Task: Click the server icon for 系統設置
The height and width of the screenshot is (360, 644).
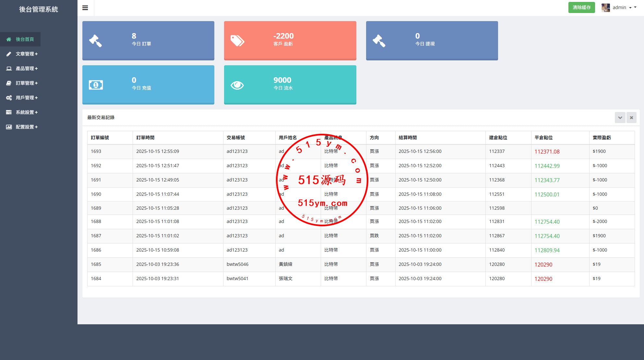Action: click(9, 112)
